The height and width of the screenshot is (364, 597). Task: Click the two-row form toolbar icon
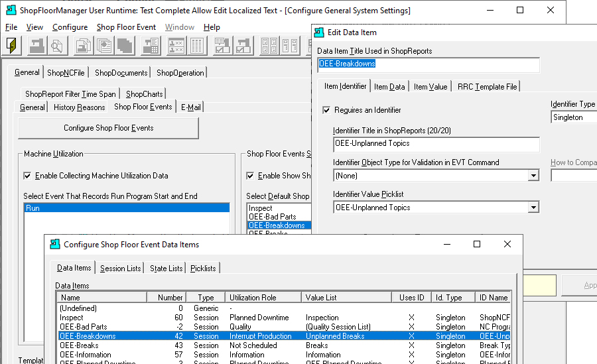coord(176,46)
